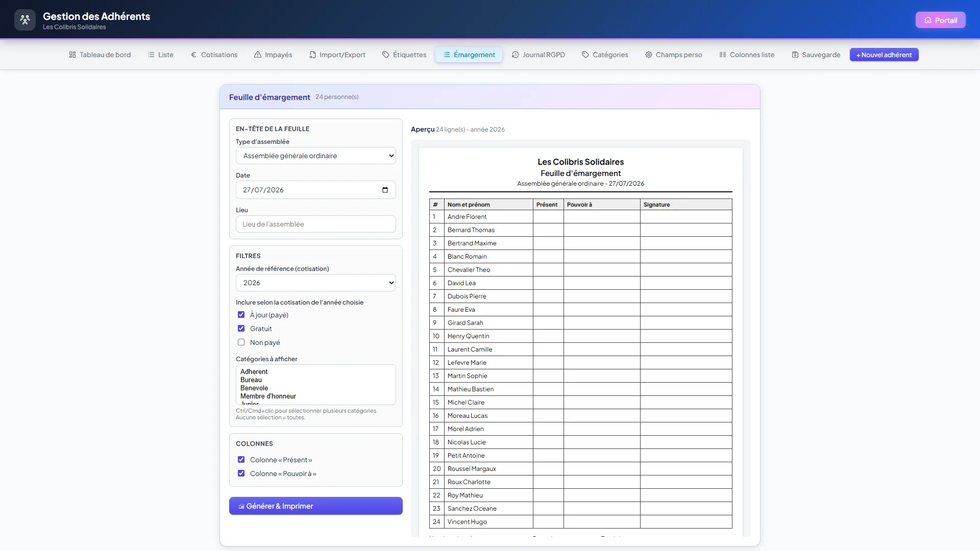Viewport: 980px width, 551px height.
Task: Click the Champs perso gear icon
Action: pos(649,55)
